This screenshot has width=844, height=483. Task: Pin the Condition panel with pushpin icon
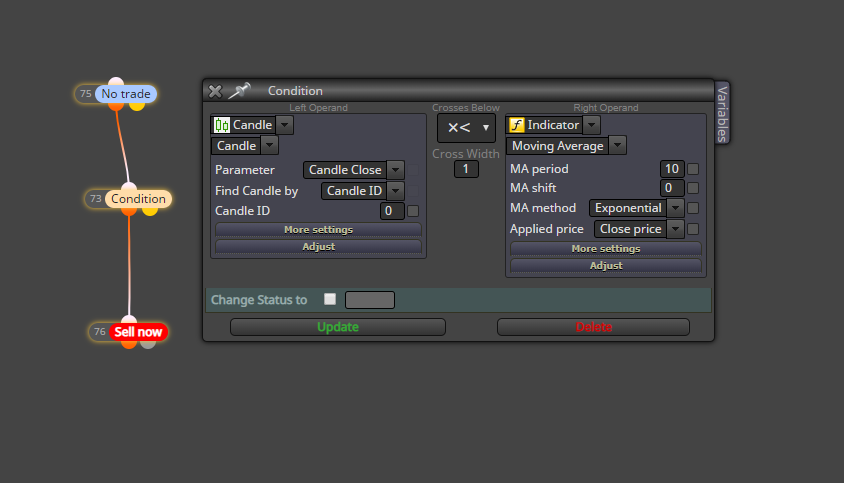[x=240, y=90]
